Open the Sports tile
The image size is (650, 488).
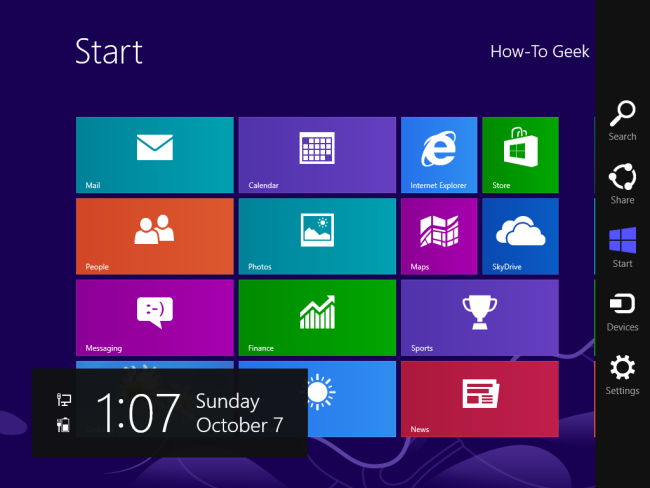point(480,318)
